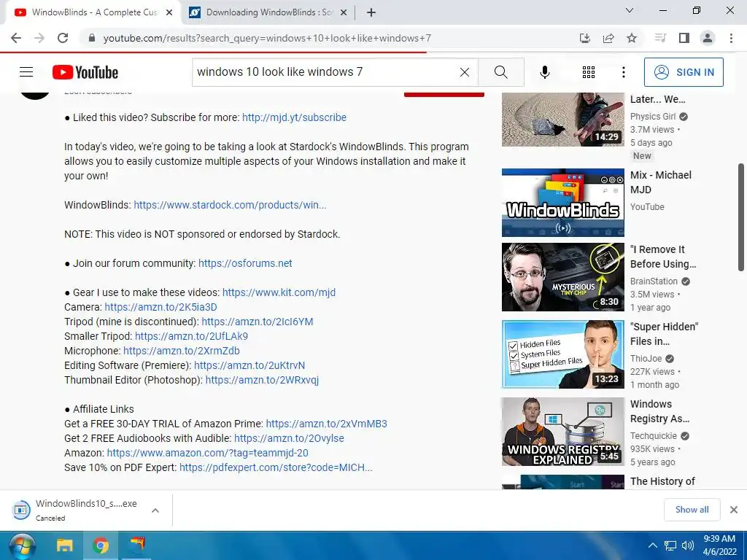Open the Chrome three-dot menu
747x560 pixels.
[731, 38]
